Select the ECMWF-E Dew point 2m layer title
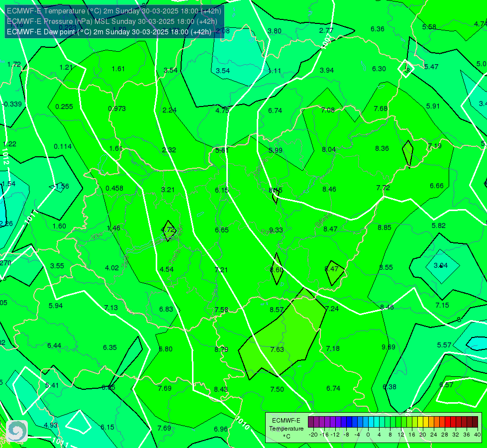 (109, 32)
